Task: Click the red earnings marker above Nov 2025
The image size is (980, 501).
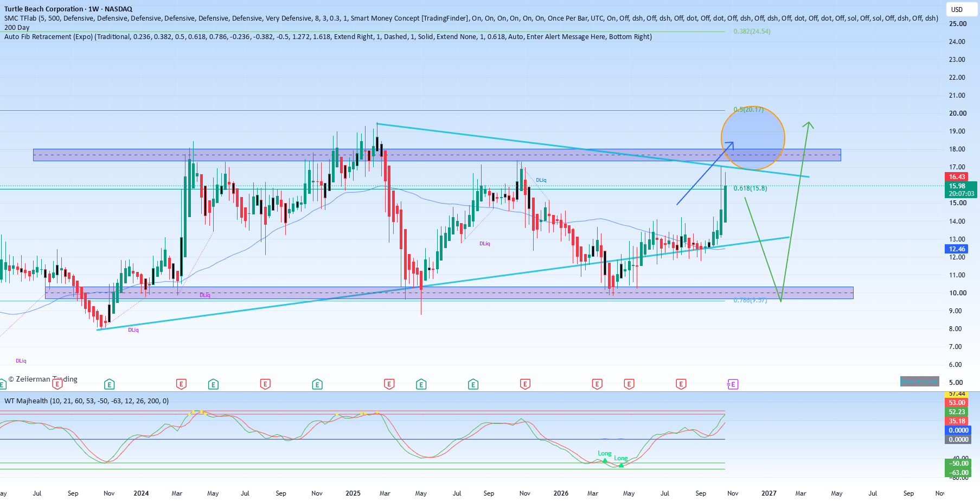Action: [x=525, y=384]
